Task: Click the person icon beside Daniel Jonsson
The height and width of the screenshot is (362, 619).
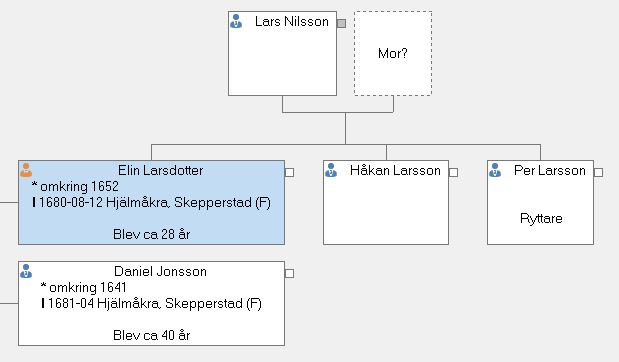Action: (x=26, y=271)
